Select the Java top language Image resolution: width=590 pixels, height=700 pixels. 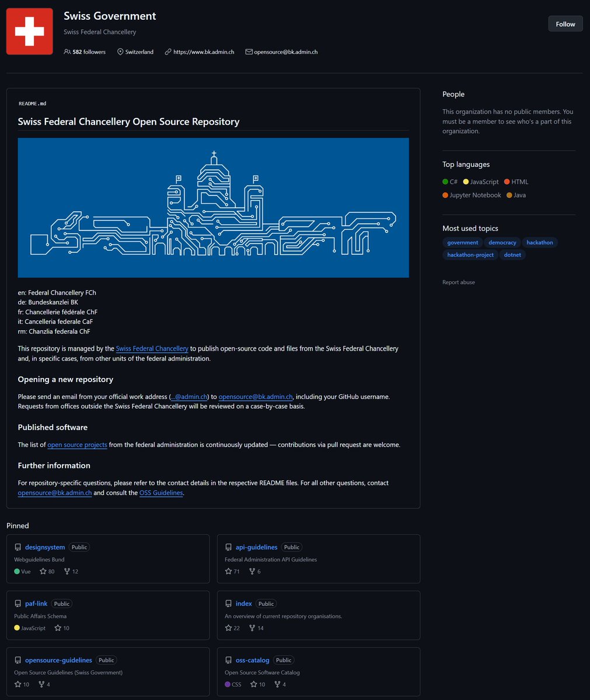[516, 195]
